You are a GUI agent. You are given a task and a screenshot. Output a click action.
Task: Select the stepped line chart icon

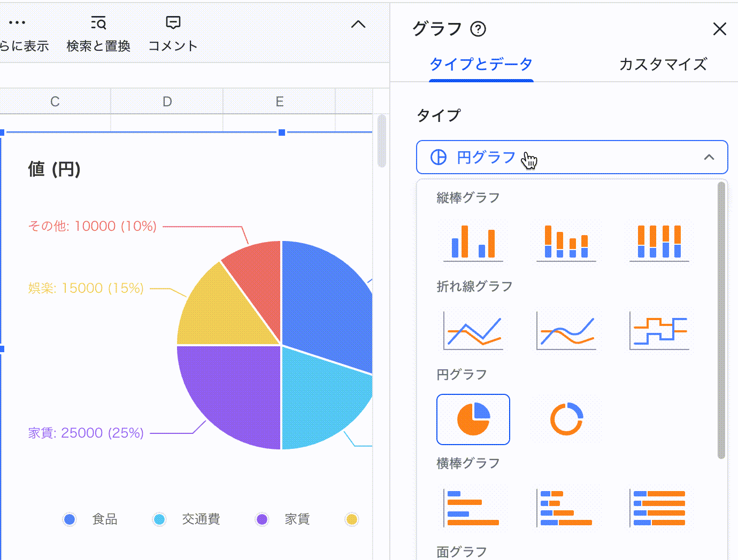[x=659, y=331]
